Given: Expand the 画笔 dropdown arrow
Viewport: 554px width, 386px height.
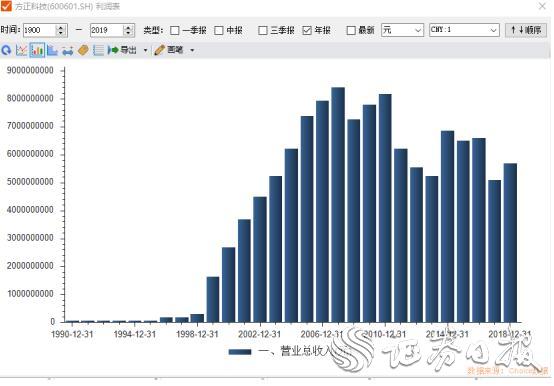Looking at the screenshot, I should 192,51.
